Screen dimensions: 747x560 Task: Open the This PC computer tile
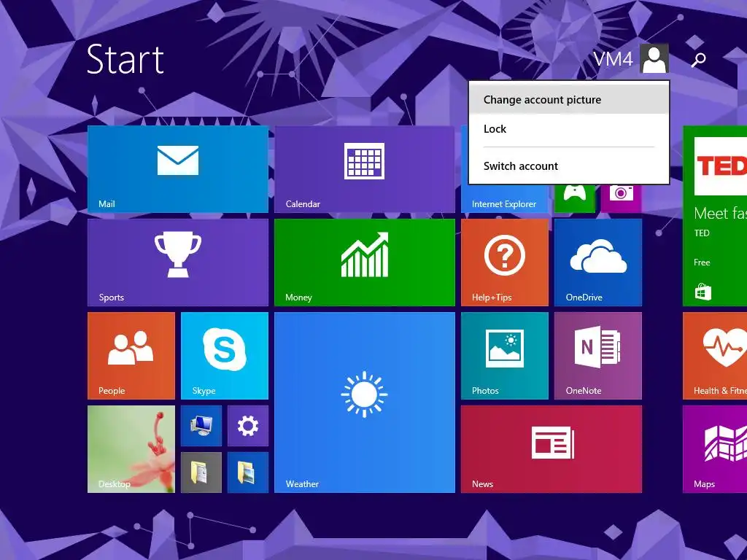point(201,426)
